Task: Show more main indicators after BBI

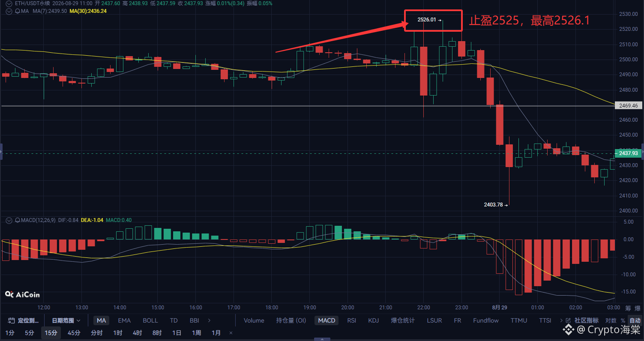Action: point(209,320)
